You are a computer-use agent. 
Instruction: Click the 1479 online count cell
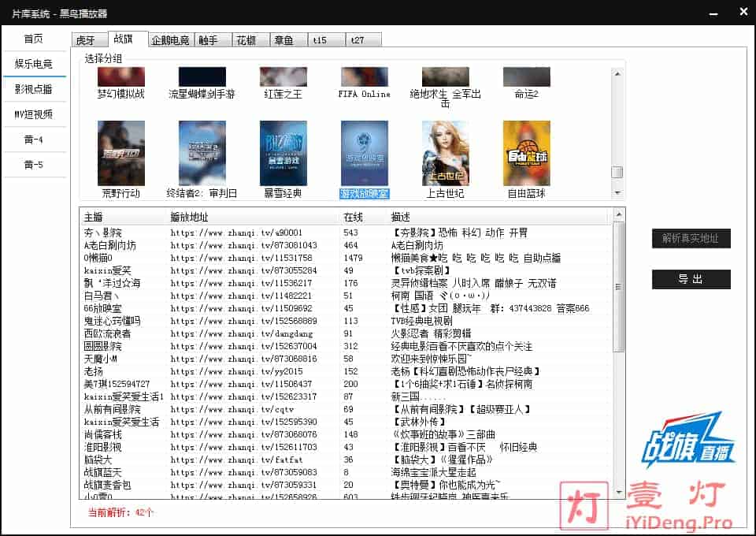coord(353,258)
